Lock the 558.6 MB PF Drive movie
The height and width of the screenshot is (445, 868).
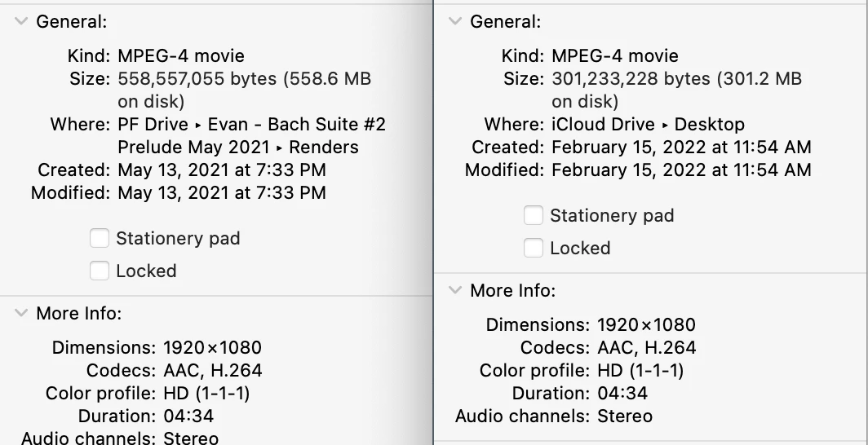pyautogui.click(x=100, y=271)
